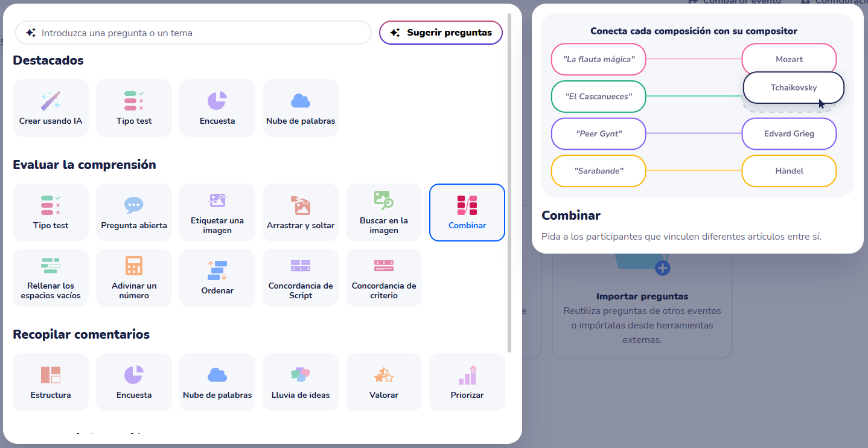The width and height of the screenshot is (868, 448).
Task: Focus the Introduzca una pregunta input field
Action: pyautogui.click(x=193, y=33)
